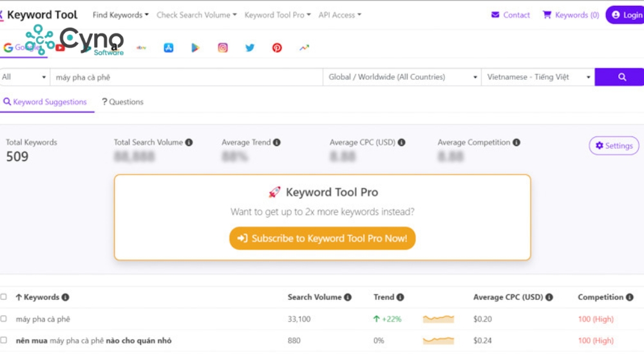Click the Subscribe to Keyword Tool Pro Now button
The width and height of the screenshot is (644, 354).
click(323, 238)
